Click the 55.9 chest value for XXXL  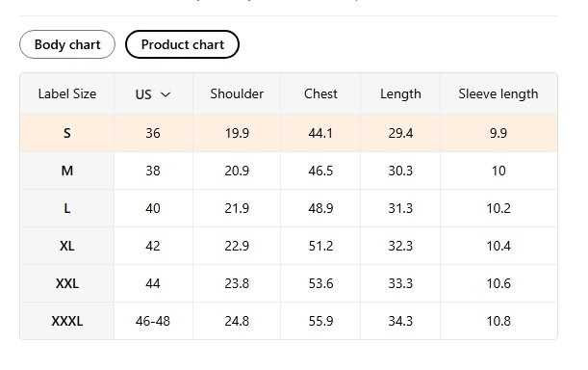point(320,321)
